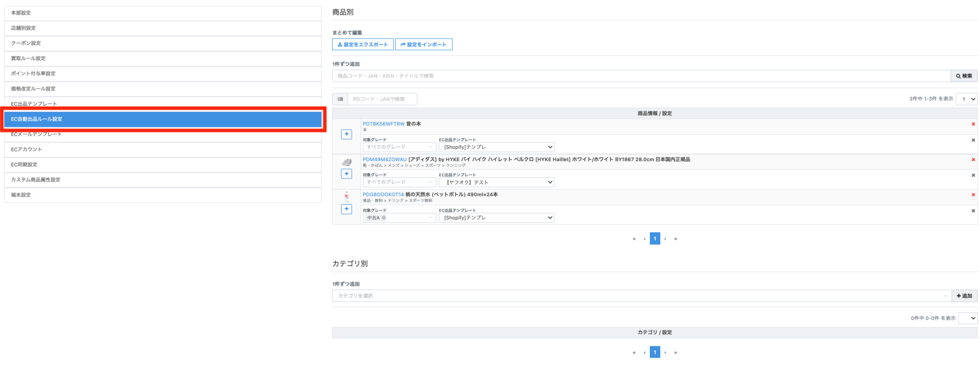Open EC出品テンプレート dropdown for PDG8OOOKOT14
This screenshot has height=365, width=980.
tap(497, 218)
